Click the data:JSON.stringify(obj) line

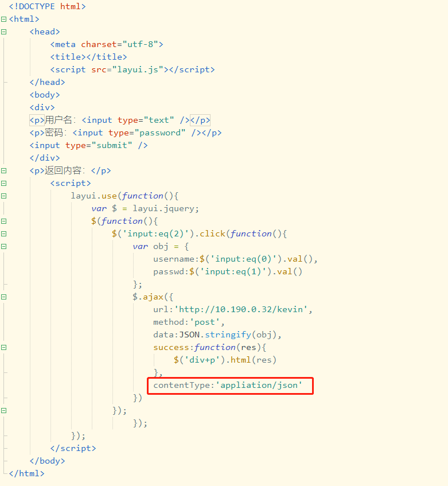point(217,335)
